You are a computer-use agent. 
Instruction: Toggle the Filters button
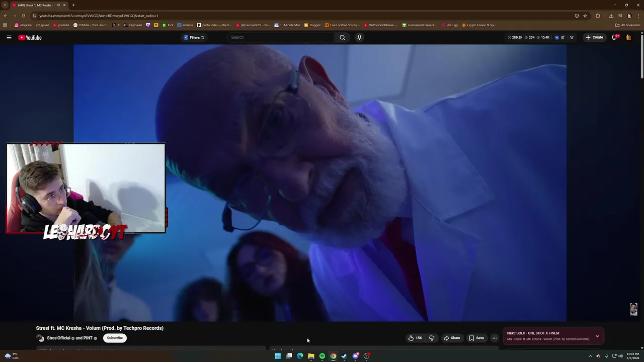point(194,37)
